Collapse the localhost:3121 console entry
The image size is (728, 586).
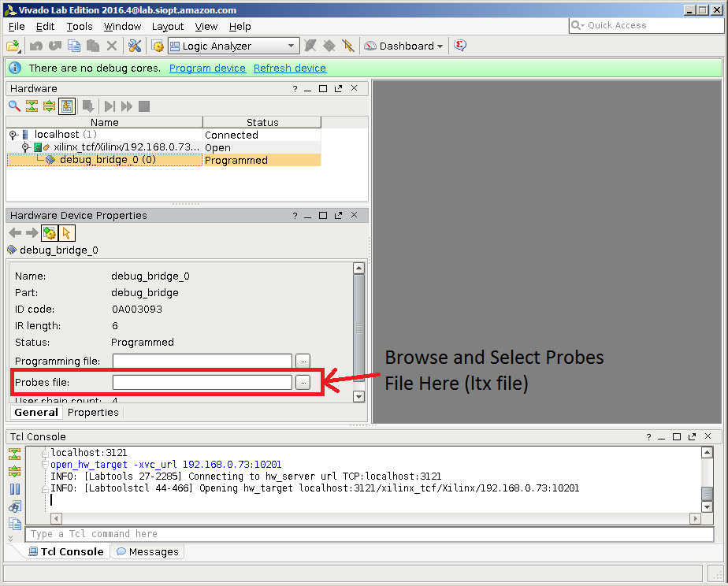[45, 452]
